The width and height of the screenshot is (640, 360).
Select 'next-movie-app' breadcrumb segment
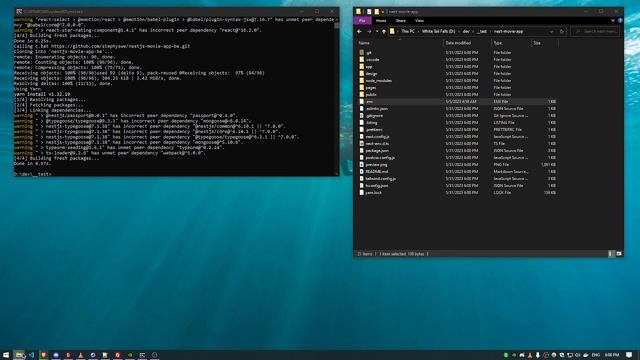click(509, 31)
